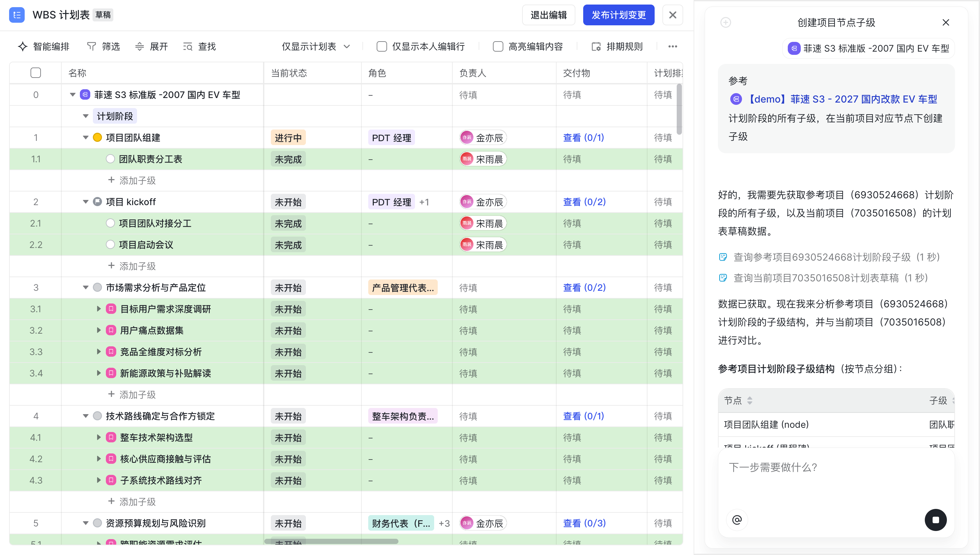The height and width of the screenshot is (555, 980).
Task: Click the WBS plan table app icon
Action: click(x=17, y=15)
